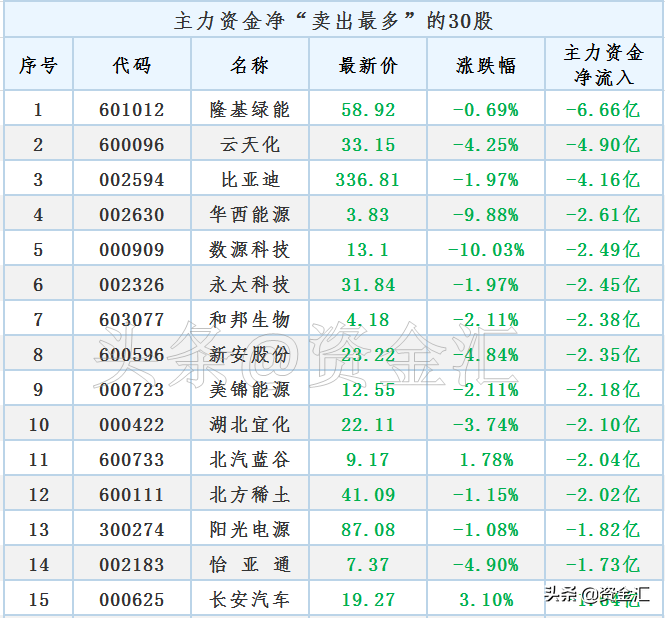The width and height of the screenshot is (665, 618).
Task: Click stock code 600111
Action: coord(132,495)
